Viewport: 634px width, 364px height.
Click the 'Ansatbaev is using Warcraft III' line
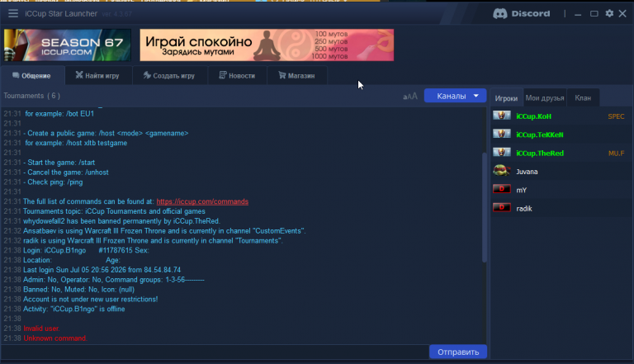[x=164, y=231]
